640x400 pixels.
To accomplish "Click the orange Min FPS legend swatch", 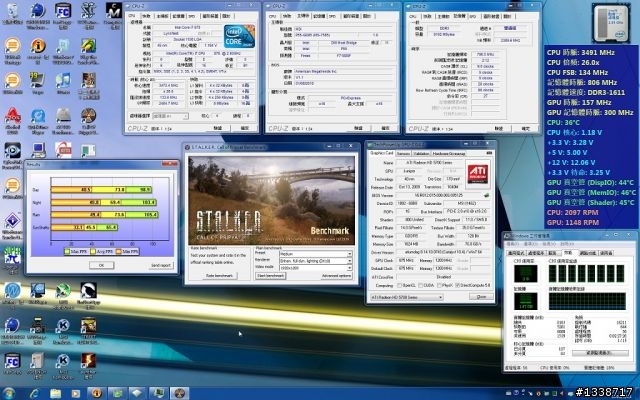I will (x=119, y=252).
